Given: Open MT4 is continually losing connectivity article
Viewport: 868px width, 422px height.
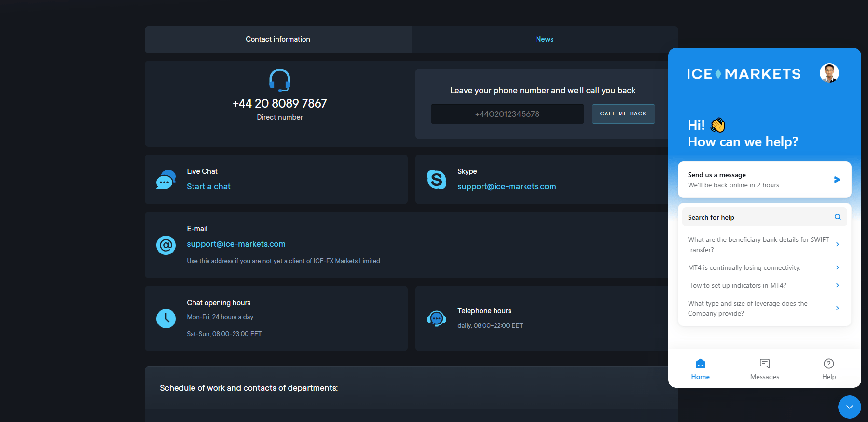Looking at the screenshot, I should click(764, 267).
